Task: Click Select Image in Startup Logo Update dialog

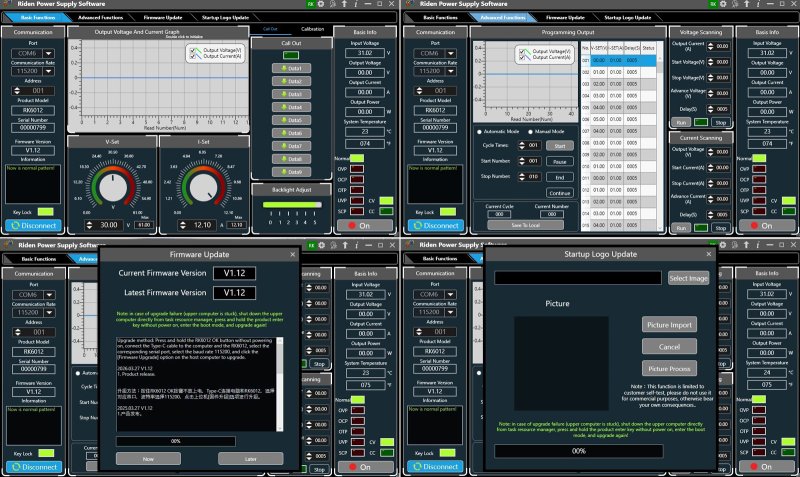Action: (x=688, y=278)
